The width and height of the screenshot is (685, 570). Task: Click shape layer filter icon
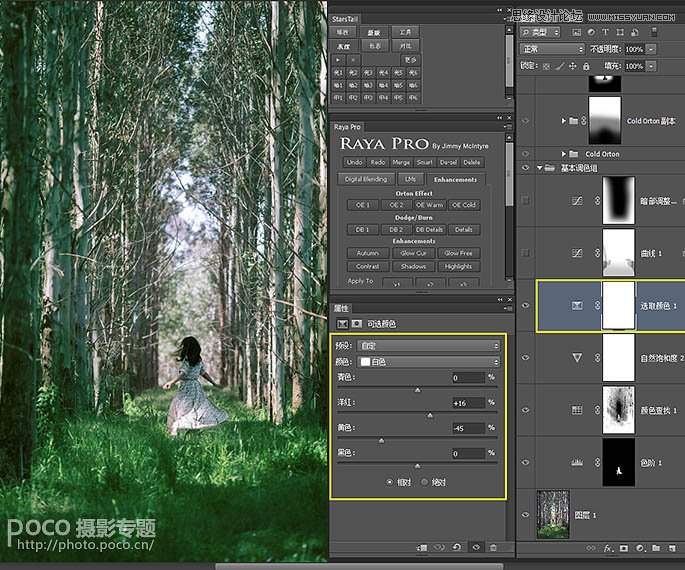(620, 32)
